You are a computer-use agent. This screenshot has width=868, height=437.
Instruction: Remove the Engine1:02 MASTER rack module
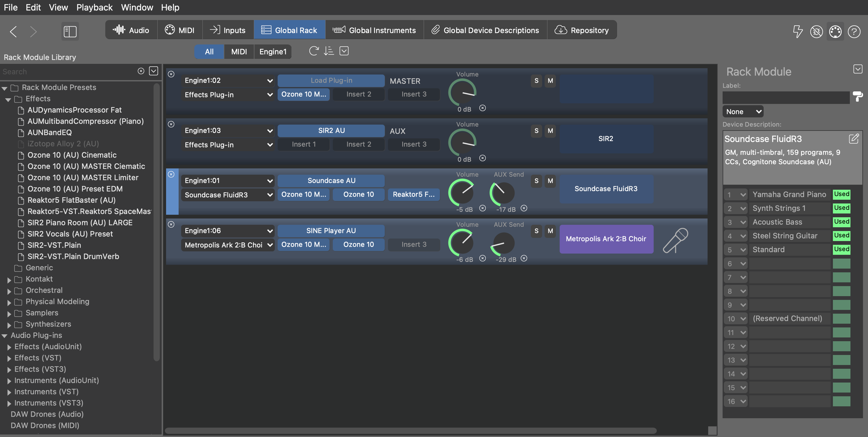pos(171,74)
